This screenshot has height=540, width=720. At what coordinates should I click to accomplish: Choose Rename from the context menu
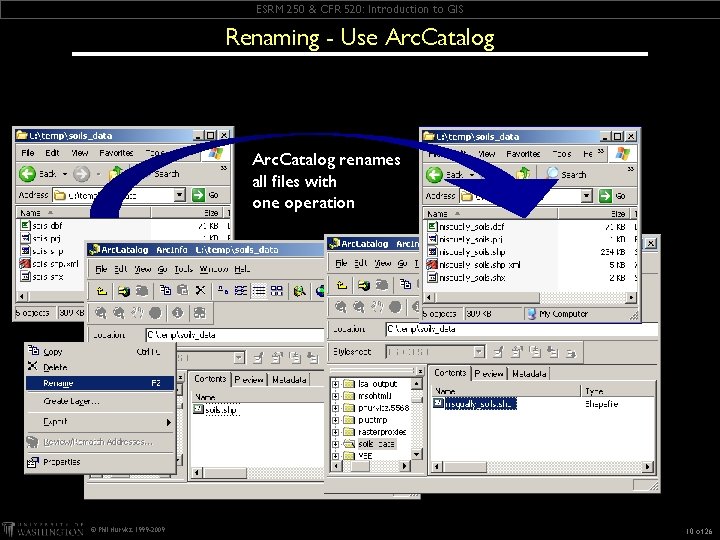[x=100, y=383]
